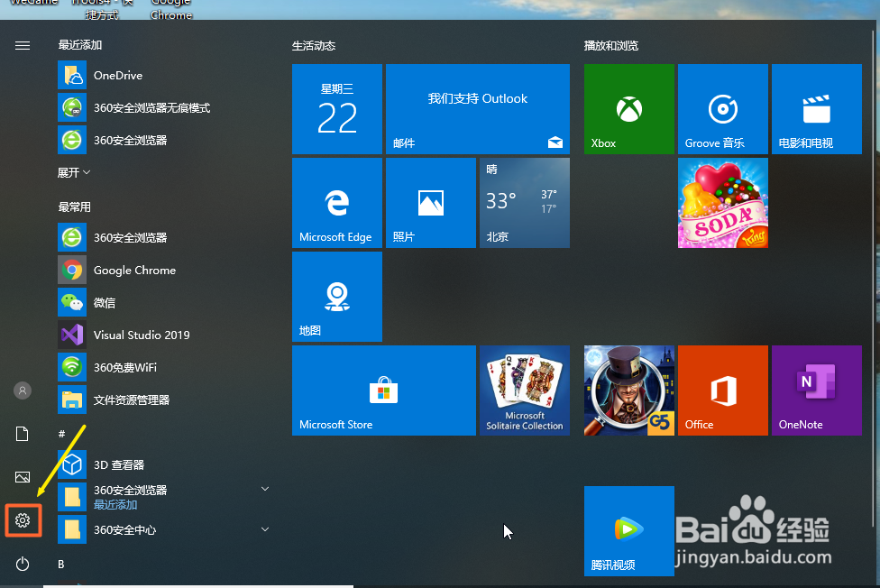The image size is (880, 588).
Task: Launch the Office tile
Action: coord(723,390)
